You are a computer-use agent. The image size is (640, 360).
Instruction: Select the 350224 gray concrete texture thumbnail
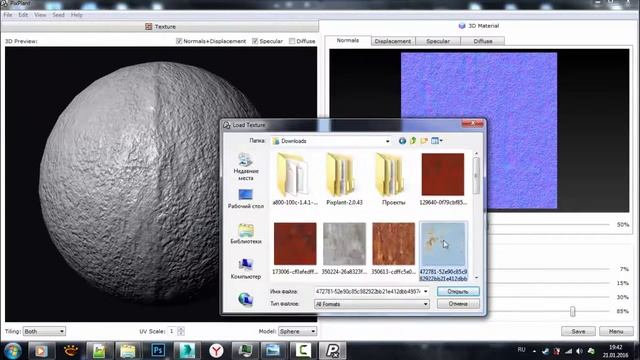click(344, 244)
